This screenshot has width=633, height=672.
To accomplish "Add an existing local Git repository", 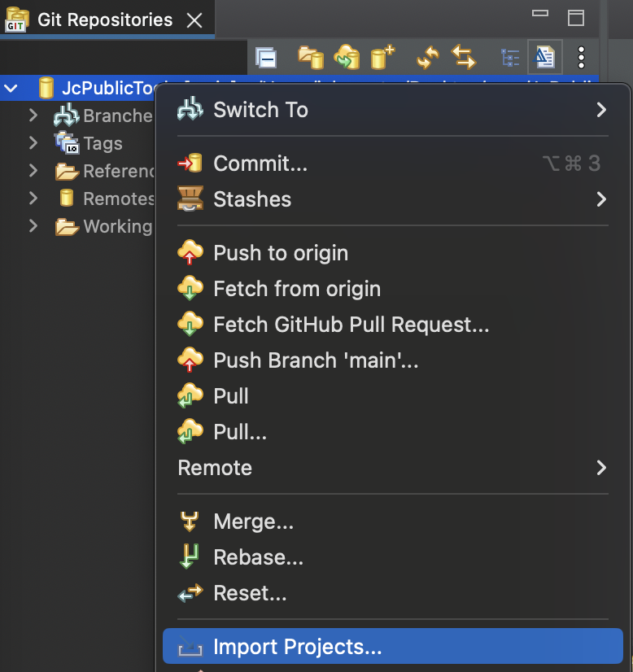I will (x=310, y=57).
